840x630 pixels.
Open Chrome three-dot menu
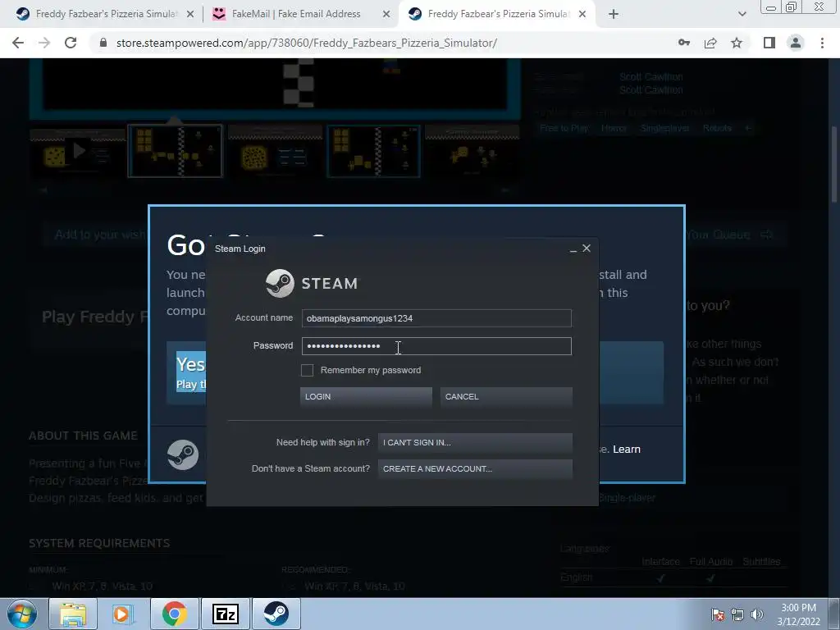click(x=822, y=43)
